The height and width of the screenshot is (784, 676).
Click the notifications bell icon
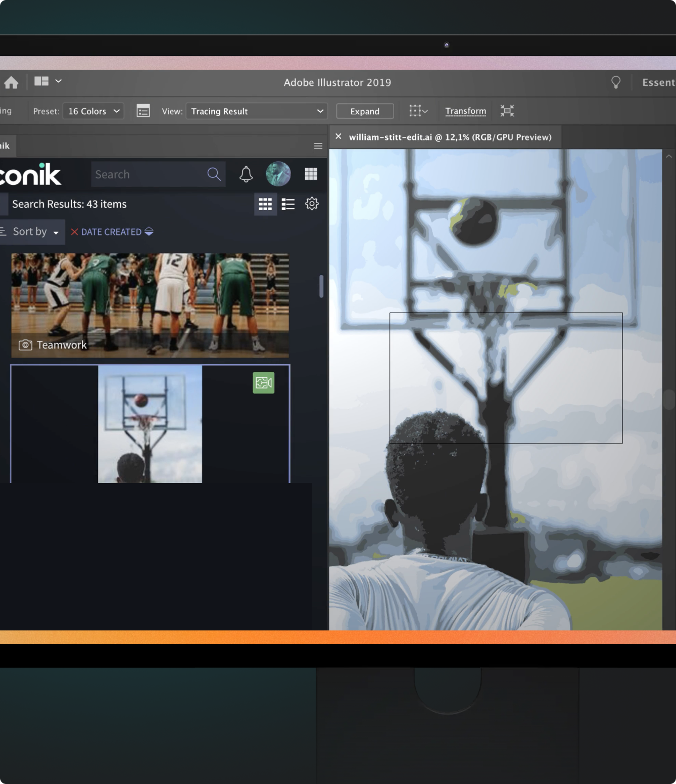246,174
